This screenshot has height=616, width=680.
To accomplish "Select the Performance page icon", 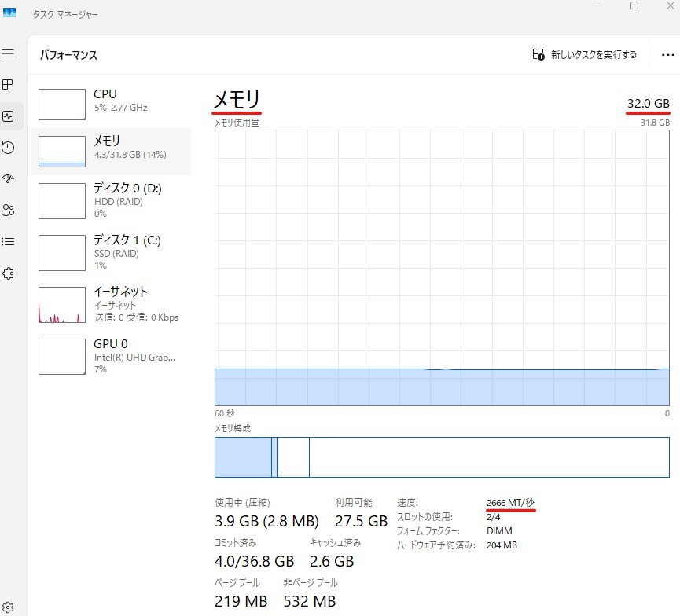I will pyautogui.click(x=8, y=116).
